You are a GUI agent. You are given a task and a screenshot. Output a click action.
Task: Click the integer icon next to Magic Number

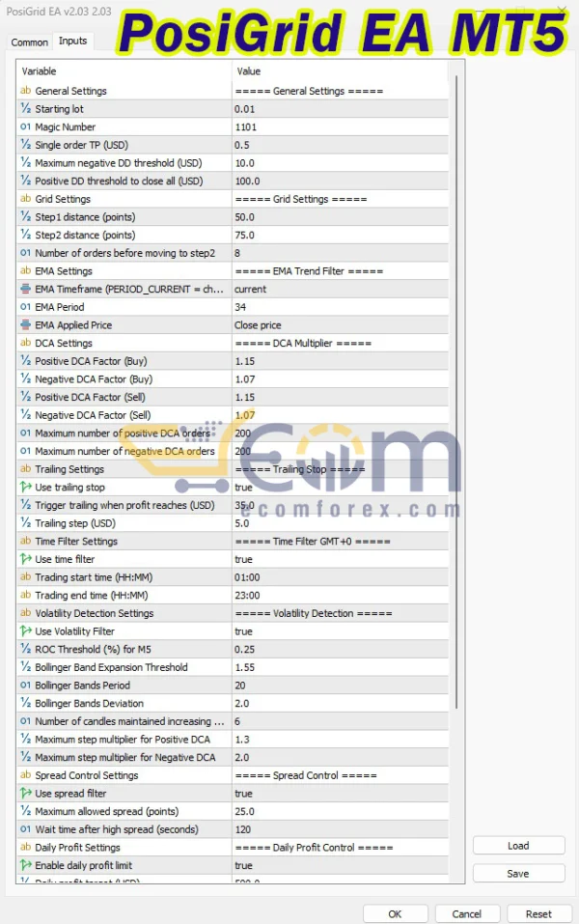pos(26,127)
